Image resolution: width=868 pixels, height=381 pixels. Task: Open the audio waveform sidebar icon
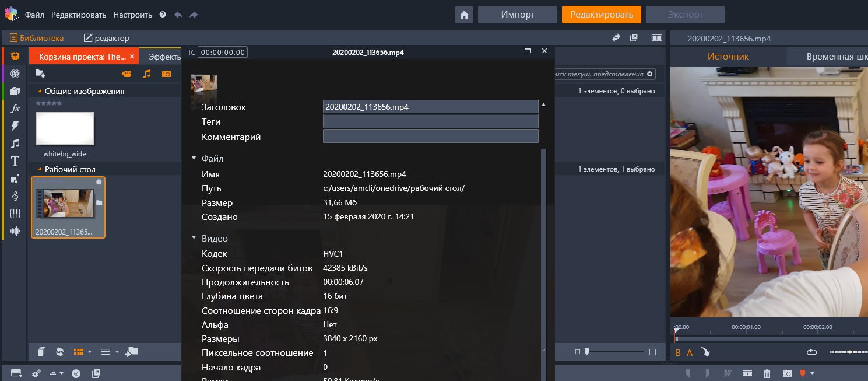(x=16, y=231)
